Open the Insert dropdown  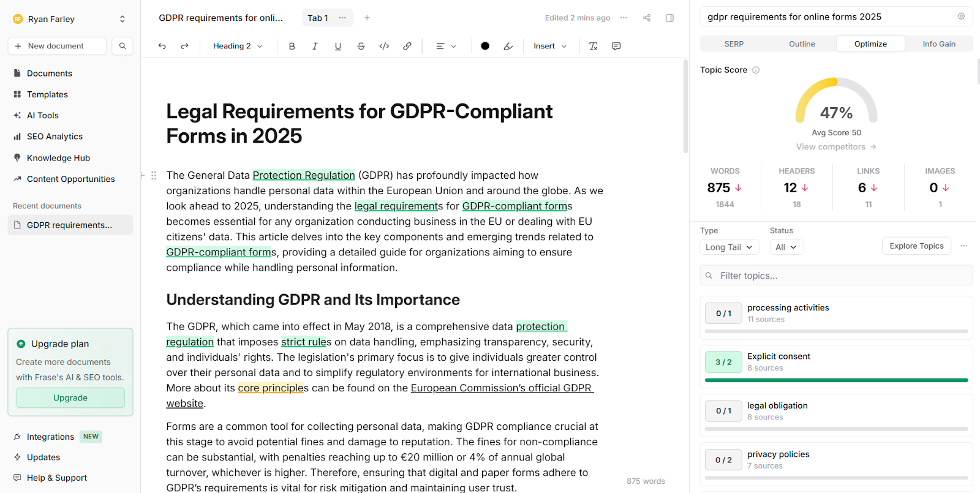550,46
